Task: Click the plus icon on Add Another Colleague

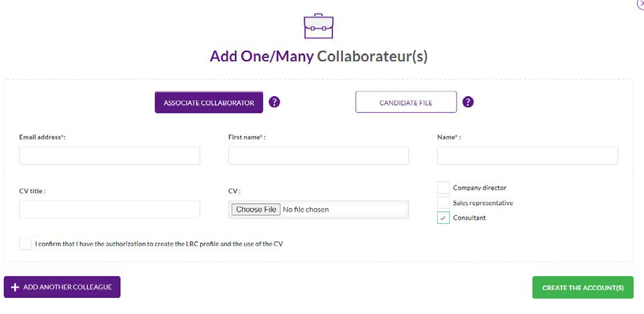Action: [15, 287]
